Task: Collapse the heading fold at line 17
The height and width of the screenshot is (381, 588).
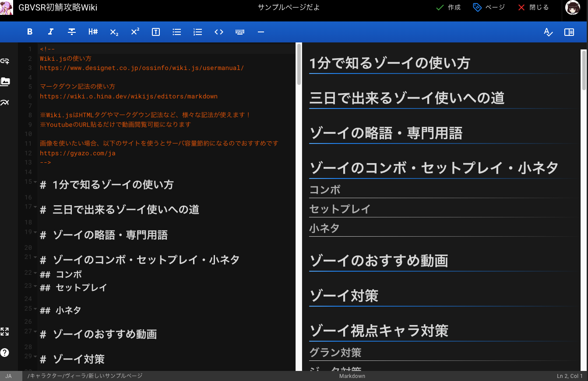Action: [35, 207]
